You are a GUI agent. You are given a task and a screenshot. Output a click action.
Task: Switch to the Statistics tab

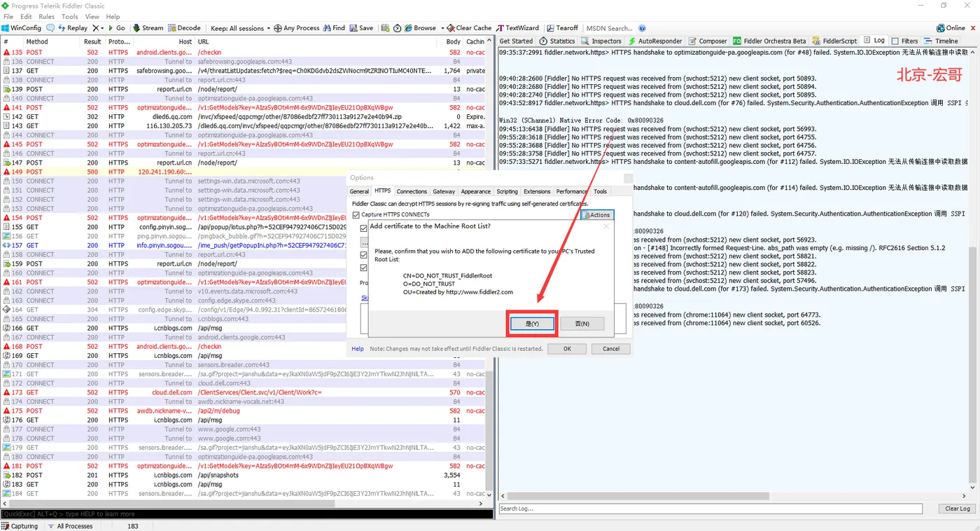click(x=557, y=41)
